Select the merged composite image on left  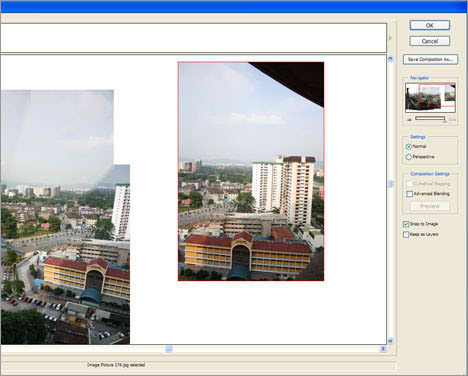coord(65,217)
